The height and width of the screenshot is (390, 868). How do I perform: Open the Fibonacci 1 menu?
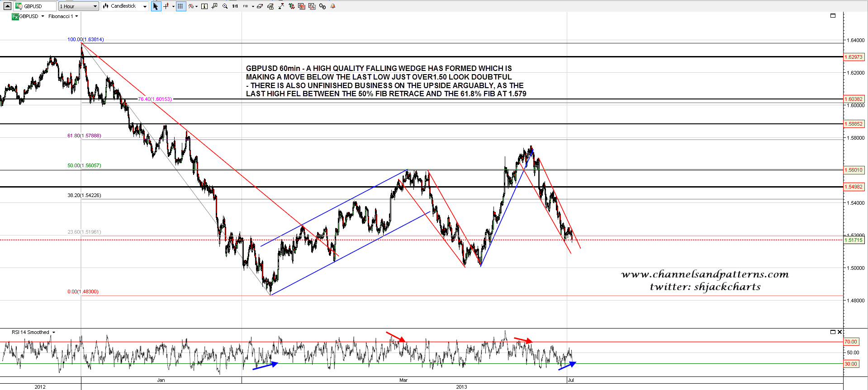63,16
